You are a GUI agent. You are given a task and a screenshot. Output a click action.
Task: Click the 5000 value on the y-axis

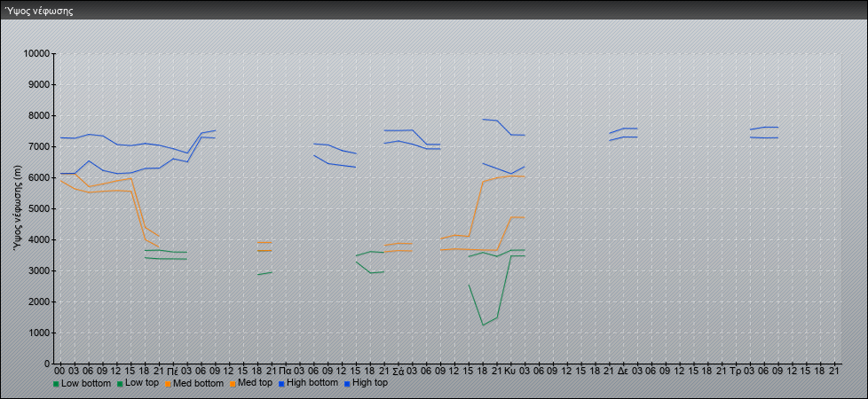point(39,208)
